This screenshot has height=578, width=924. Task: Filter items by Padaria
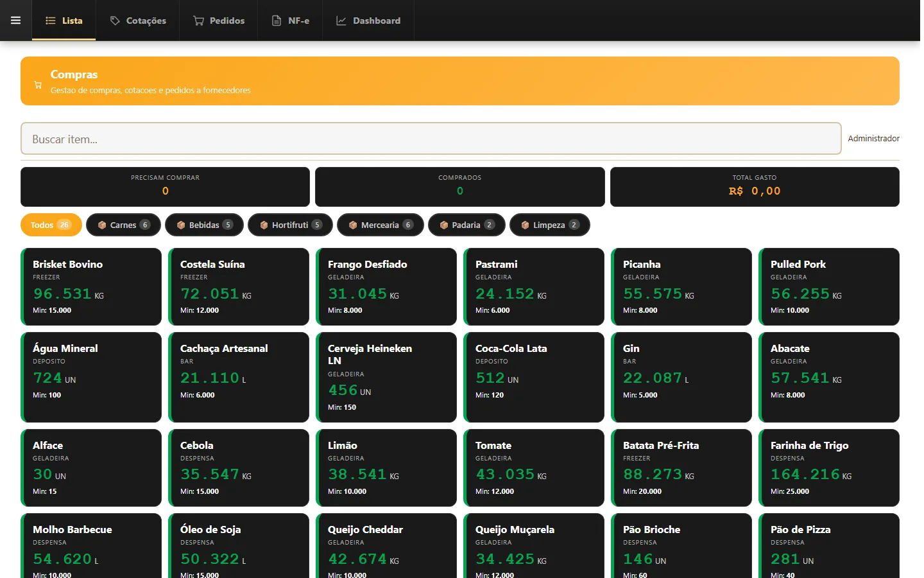(466, 225)
